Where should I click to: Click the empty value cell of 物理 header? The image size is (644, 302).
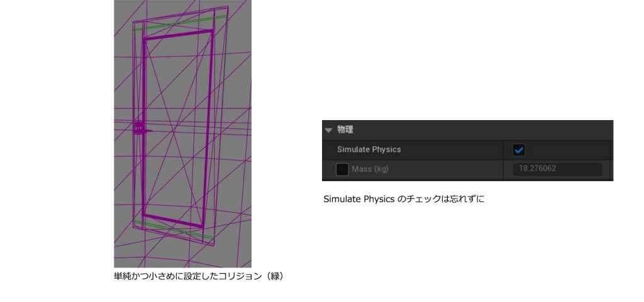point(558,130)
